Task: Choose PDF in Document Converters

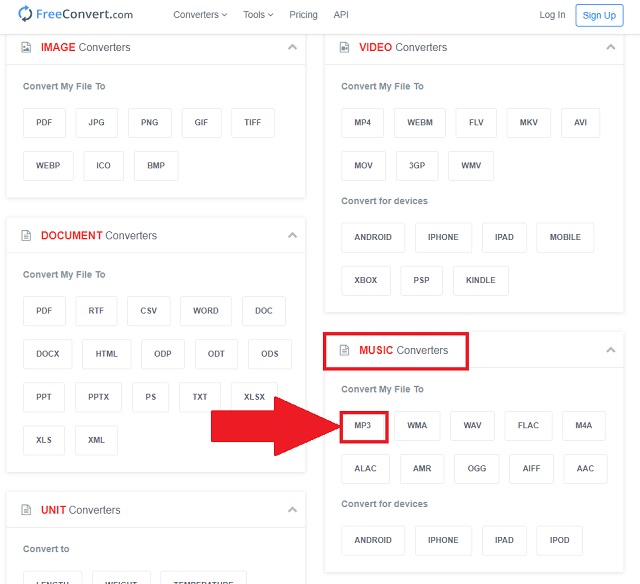Action: pyautogui.click(x=44, y=311)
